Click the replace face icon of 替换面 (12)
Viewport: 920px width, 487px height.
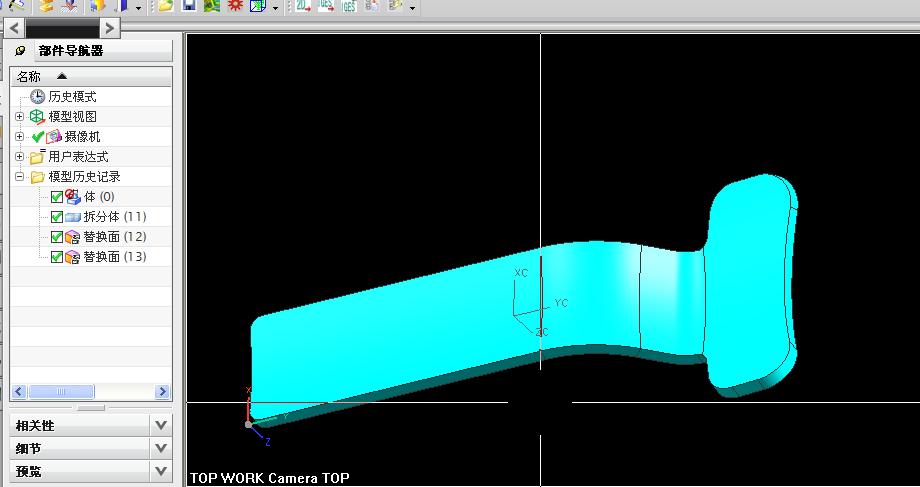click(73, 237)
